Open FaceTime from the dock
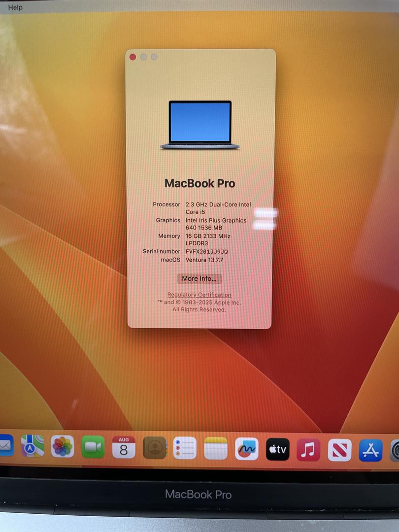The width and height of the screenshot is (399, 532). [x=93, y=447]
